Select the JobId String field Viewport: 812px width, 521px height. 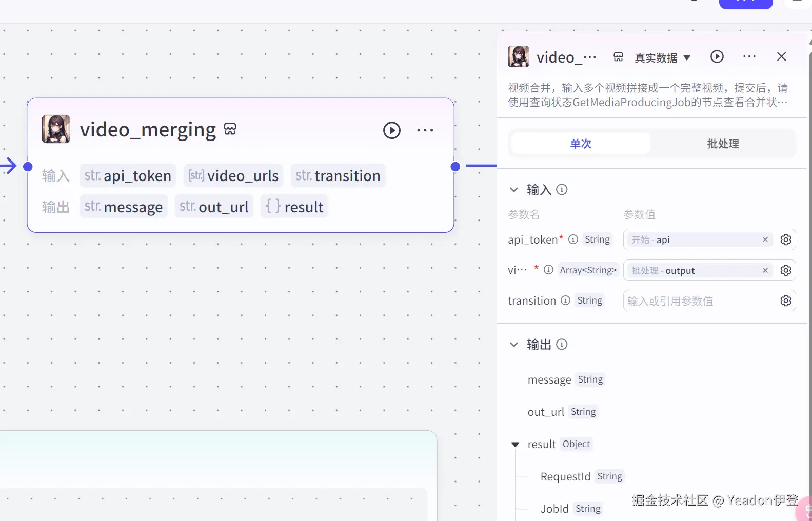571,509
